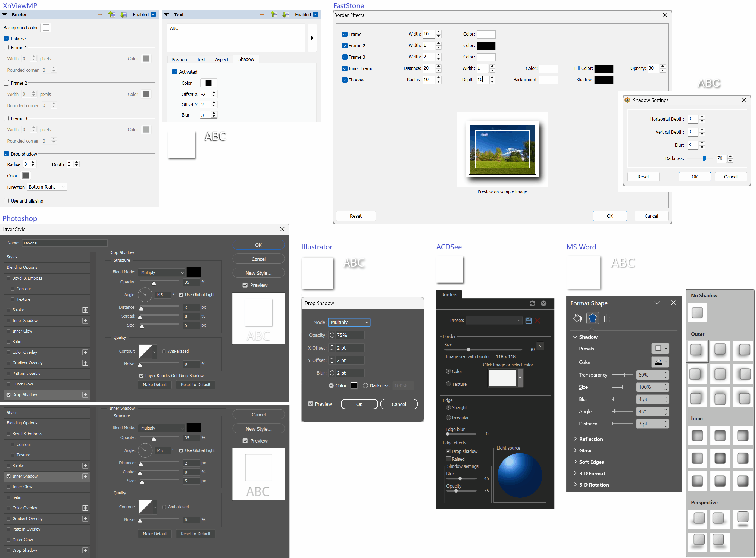Add another Drop Shadow instance in Layer Style

pos(85,394)
